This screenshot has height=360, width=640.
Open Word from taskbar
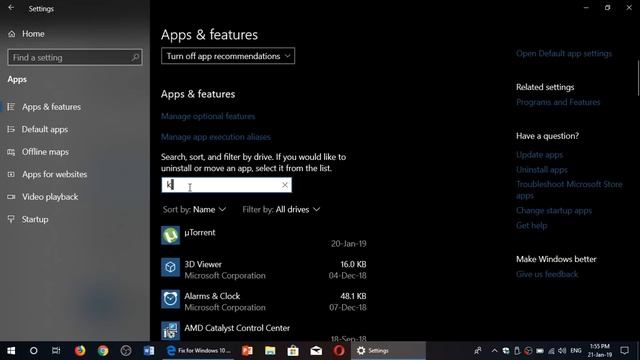pos(149,351)
